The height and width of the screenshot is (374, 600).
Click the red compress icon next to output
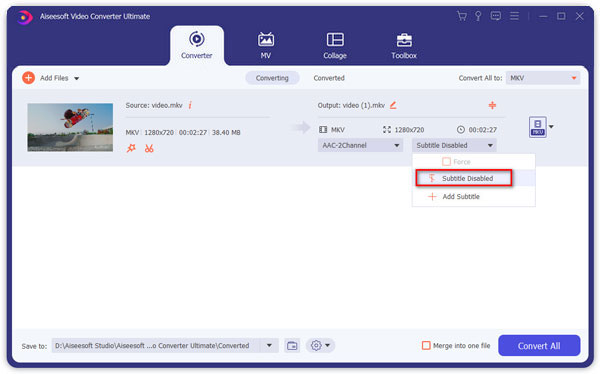pyautogui.click(x=492, y=105)
